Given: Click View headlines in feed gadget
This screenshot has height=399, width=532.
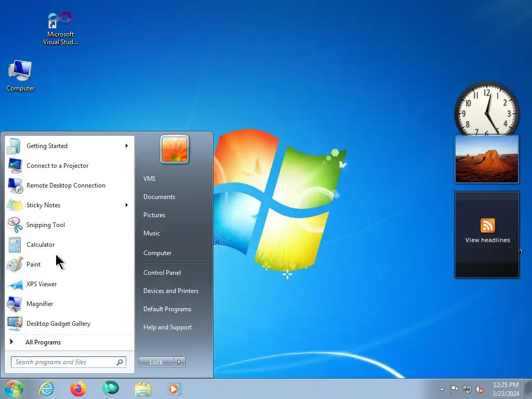Looking at the screenshot, I should tap(487, 240).
